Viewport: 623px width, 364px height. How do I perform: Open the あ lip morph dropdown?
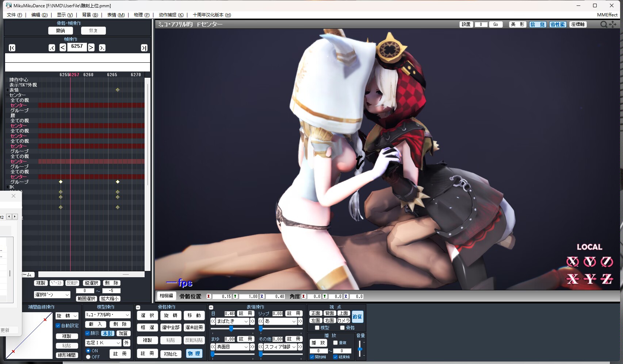pos(280,321)
